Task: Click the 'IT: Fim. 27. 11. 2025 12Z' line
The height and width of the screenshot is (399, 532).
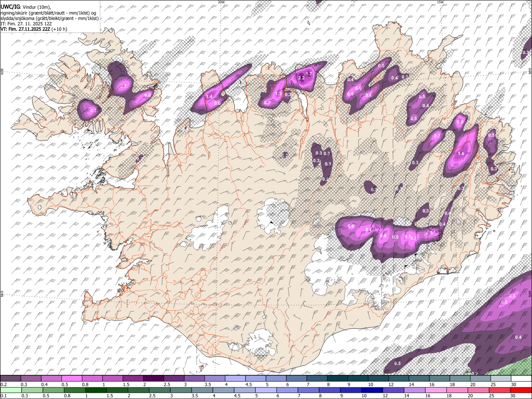Action: [x=26, y=24]
